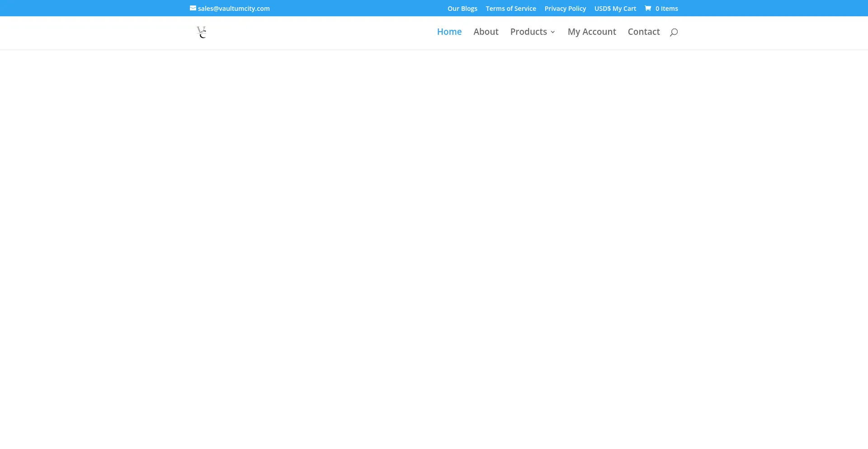Click the VC site logo
The image size is (868, 449).
coord(202,32)
